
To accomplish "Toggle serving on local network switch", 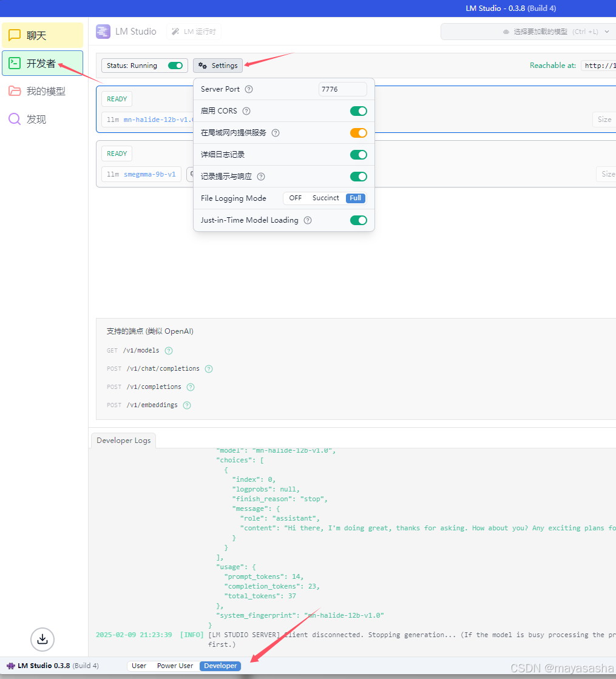I will [x=358, y=133].
